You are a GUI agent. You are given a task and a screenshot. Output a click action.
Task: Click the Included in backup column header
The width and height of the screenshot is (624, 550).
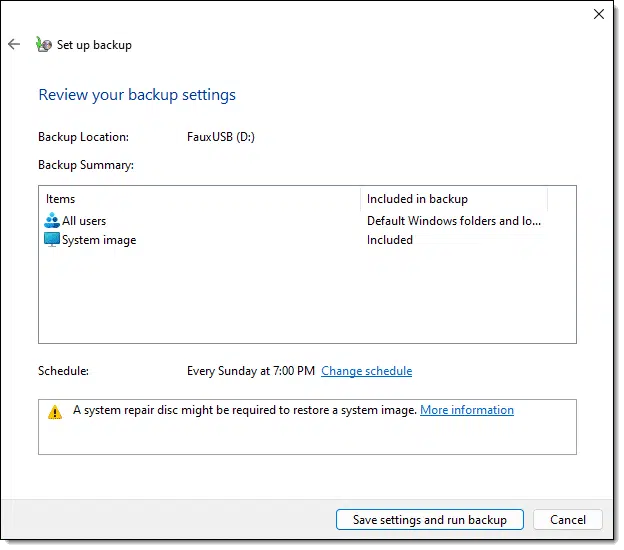click(454, 199)
